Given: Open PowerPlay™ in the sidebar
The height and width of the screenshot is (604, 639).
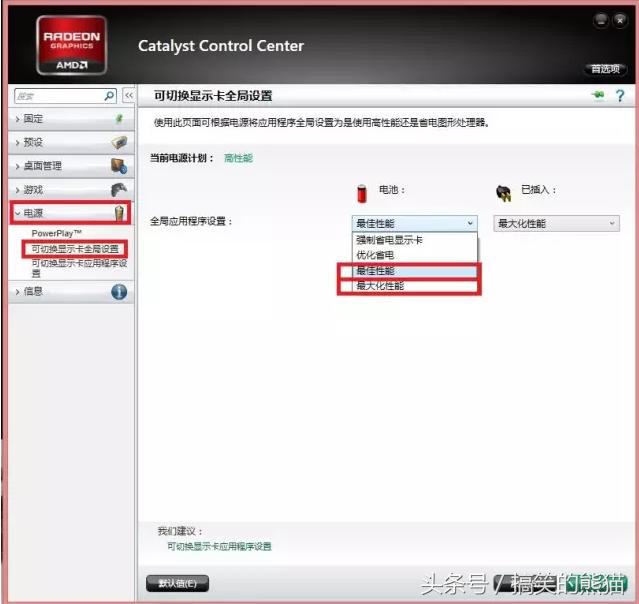Looking at the screenshot, I should pyautogui.click(x=56, y=234).
